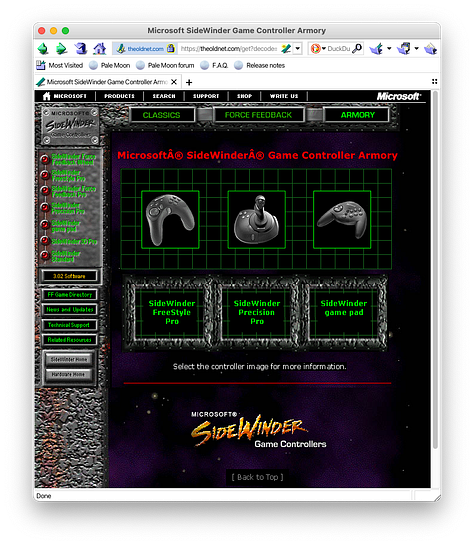
Task: Open the News and Updates button
Action: pos(70,310)
